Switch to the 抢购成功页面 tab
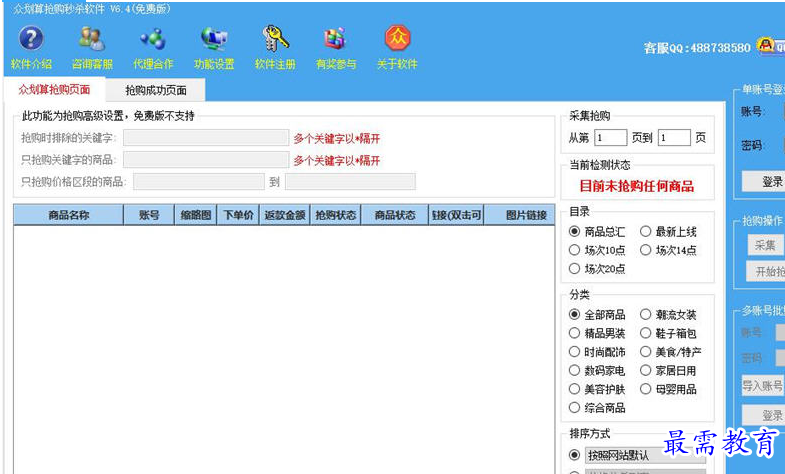The width and height of the screenshot is (785, 474). (x=156, y=90)
